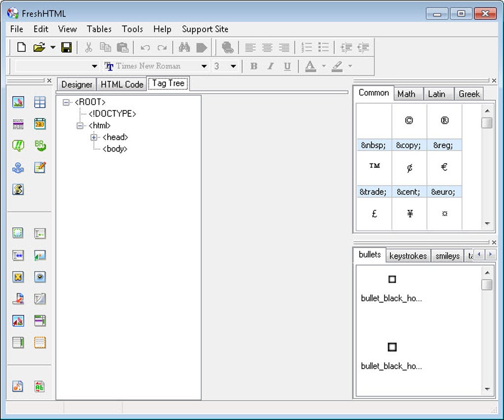Click the scissors cut icon
The image size is (504, 420).
point(88,47)
